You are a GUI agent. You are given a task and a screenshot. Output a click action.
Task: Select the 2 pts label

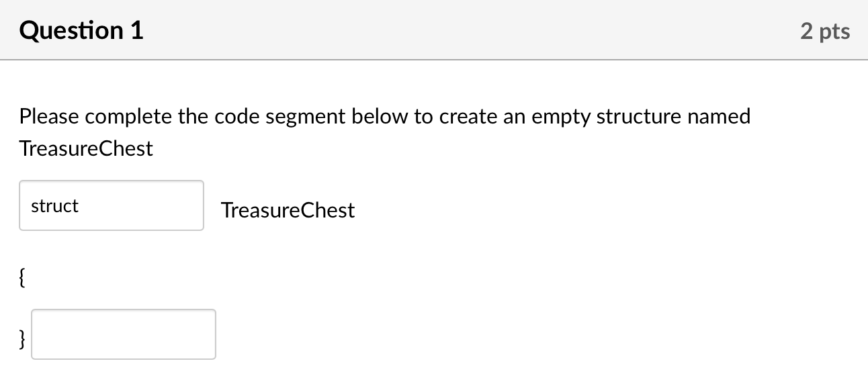coord(825,30)
